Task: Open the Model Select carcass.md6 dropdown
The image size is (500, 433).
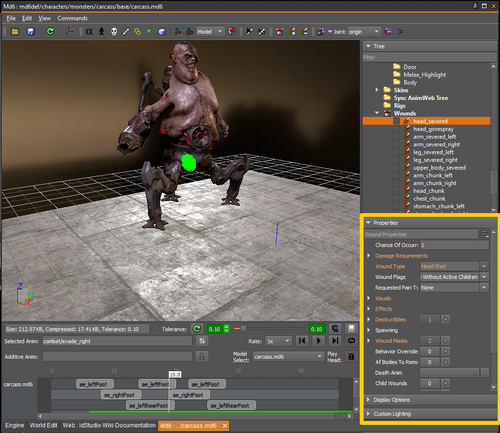Action: 288,357
